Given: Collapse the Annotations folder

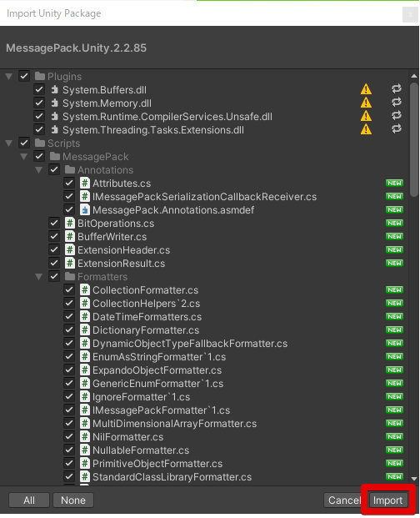Looking at the screenshot, I should click(x=39, y=170).
